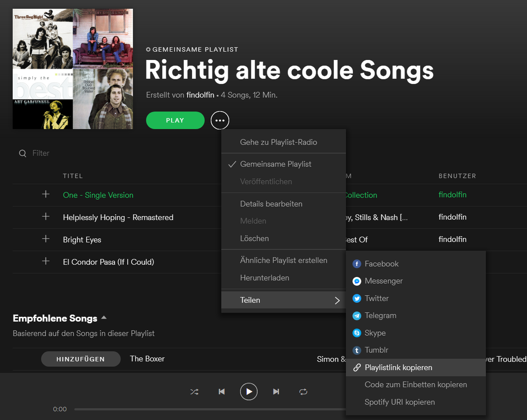Share playlist through Skype
The height and width of the screenshot is (420, 527).
(375, 333)
